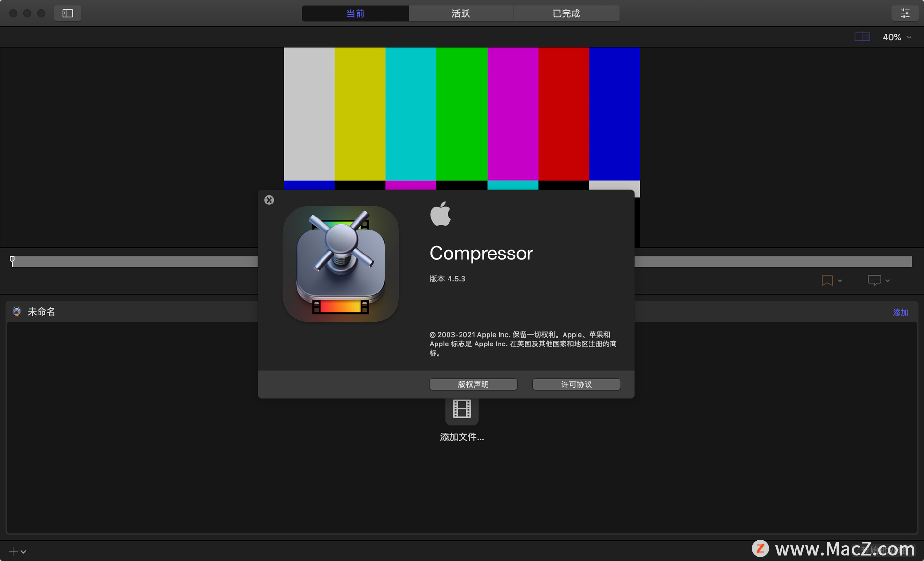The image size is (924, 561).
Task: Open the 40% zoom level dropdown
Action: pyautogui.click(x=897, y=37)
